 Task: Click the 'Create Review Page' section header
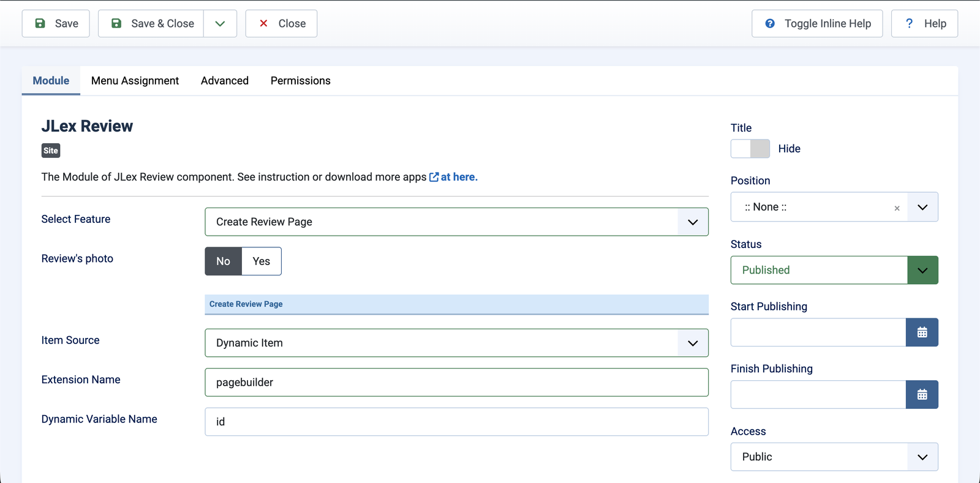(456, 304)
